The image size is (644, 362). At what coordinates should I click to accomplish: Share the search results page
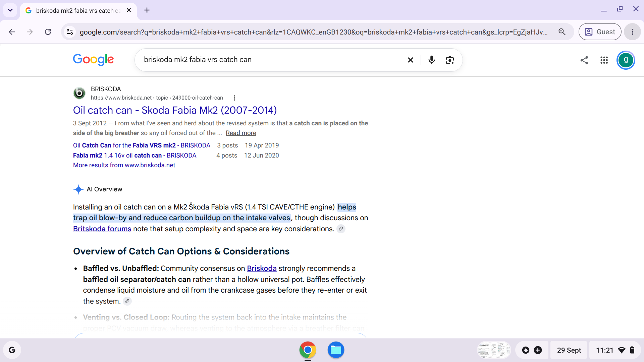584,60
